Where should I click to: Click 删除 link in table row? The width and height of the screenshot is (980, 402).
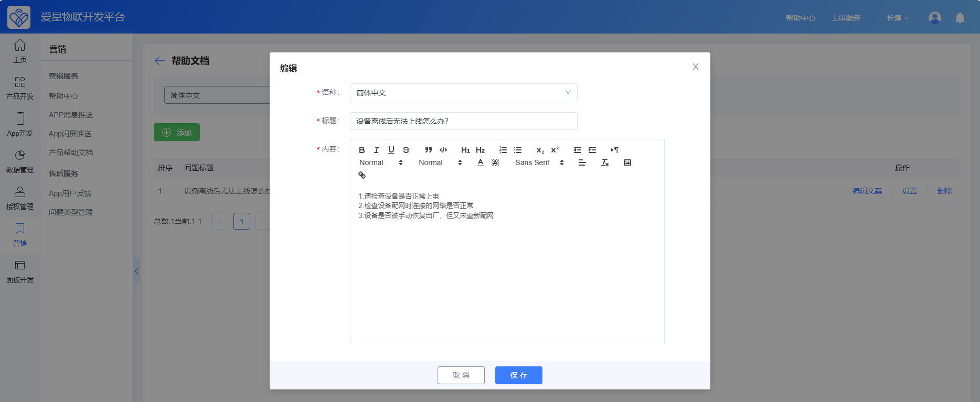(945, 191)
